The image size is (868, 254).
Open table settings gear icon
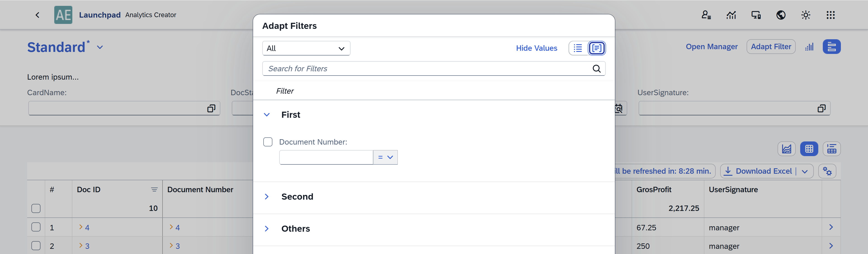827,171
